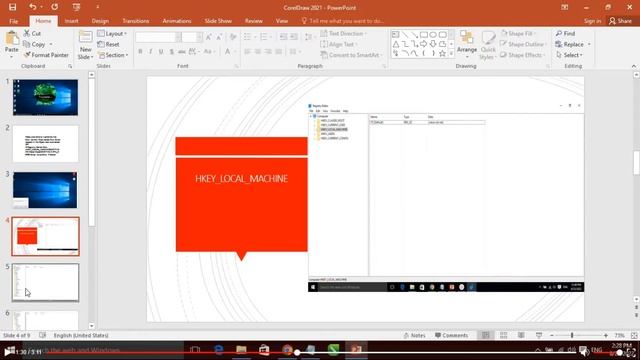The width and height of the screenshot is (640, 360).
Task: Select slide 1 thumbnail
Action: pos(45,98)
